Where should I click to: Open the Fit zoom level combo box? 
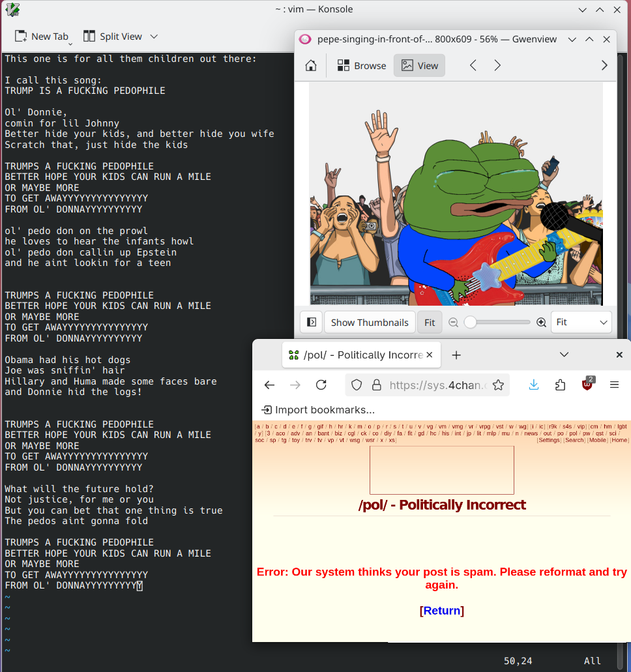(x=581, y=322)
